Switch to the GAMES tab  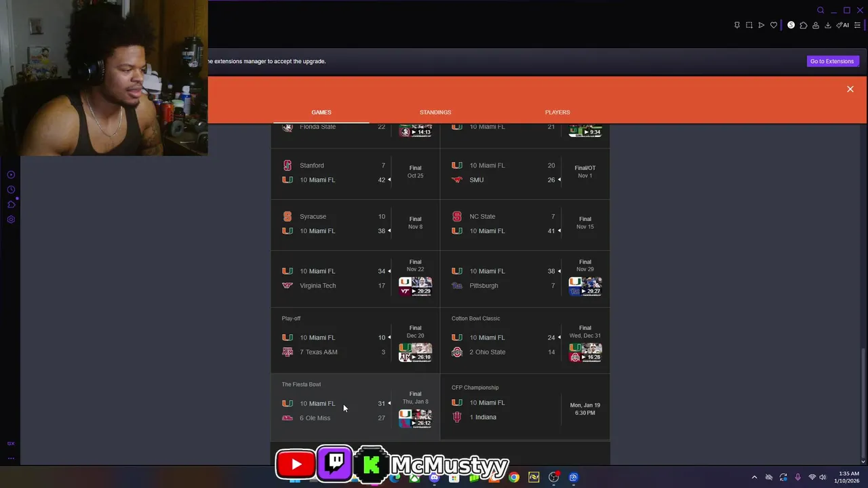pyautogui.click(x=321, y=112)
